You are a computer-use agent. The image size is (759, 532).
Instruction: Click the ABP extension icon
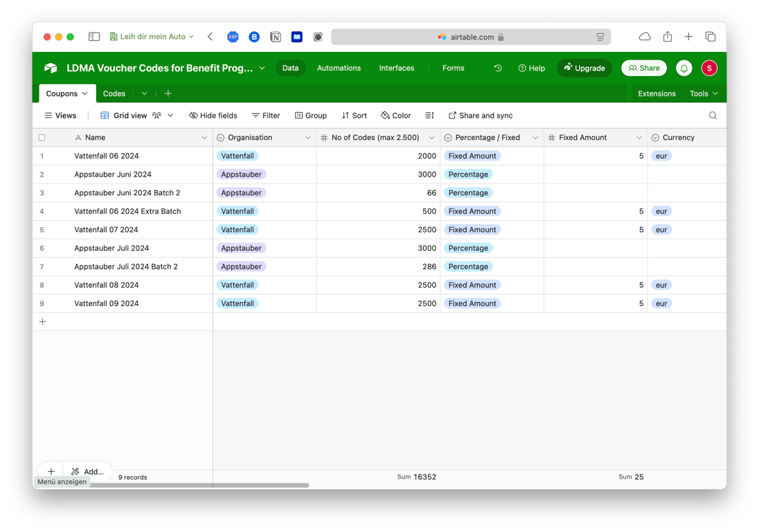click(x=233, y=37)
